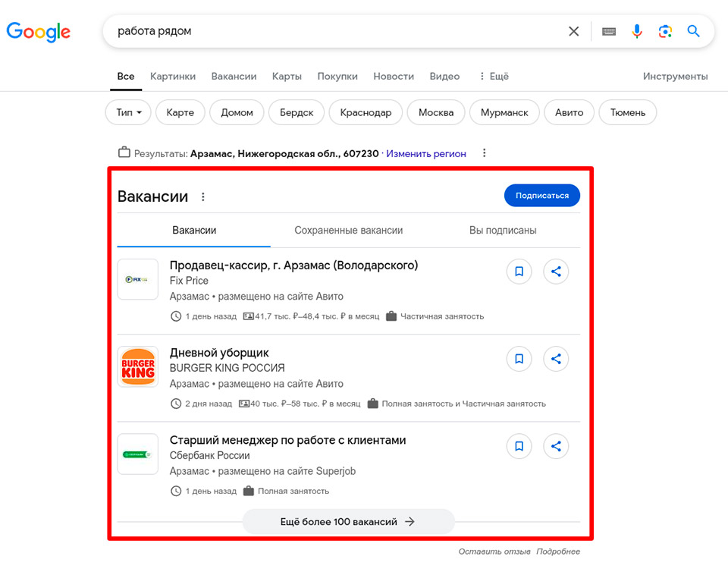Click the Подписаться button

[541, 196]
